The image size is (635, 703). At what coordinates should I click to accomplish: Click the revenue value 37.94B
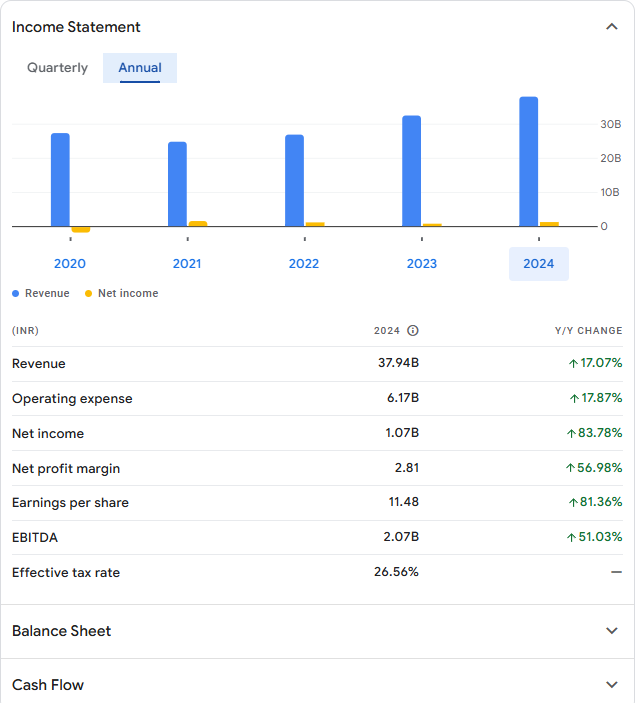tap(398, 363)
